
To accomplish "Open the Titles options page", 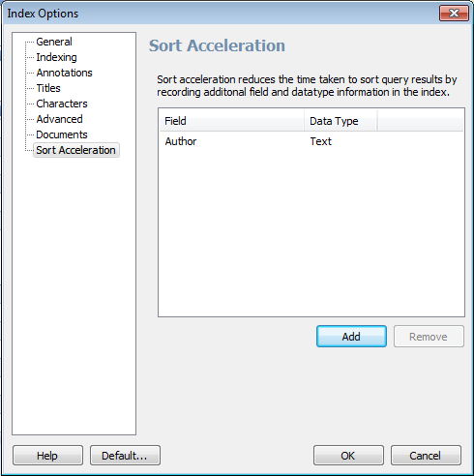I will (48, 88).
